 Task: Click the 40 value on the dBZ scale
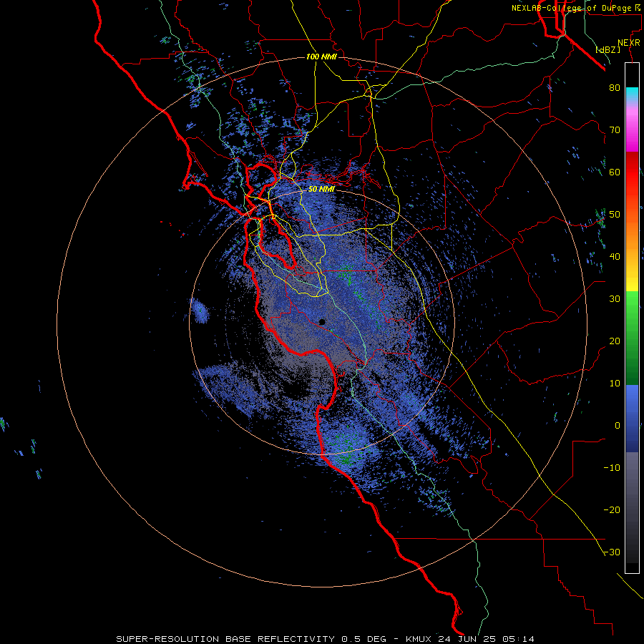[615, 257]
